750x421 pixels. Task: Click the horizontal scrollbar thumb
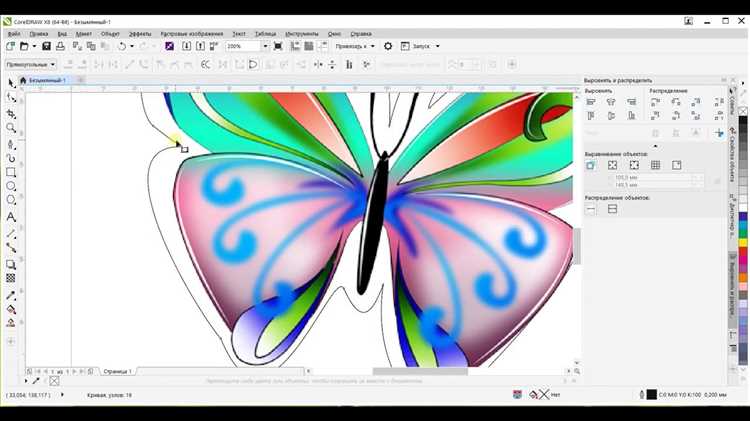tap(420, 371)
